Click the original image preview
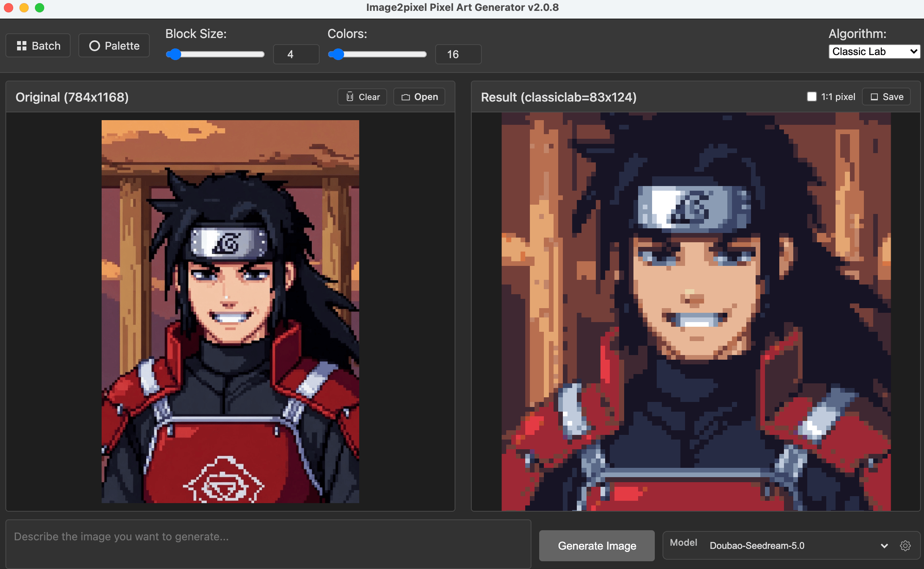Screen dimensions: 924x569 230,312
